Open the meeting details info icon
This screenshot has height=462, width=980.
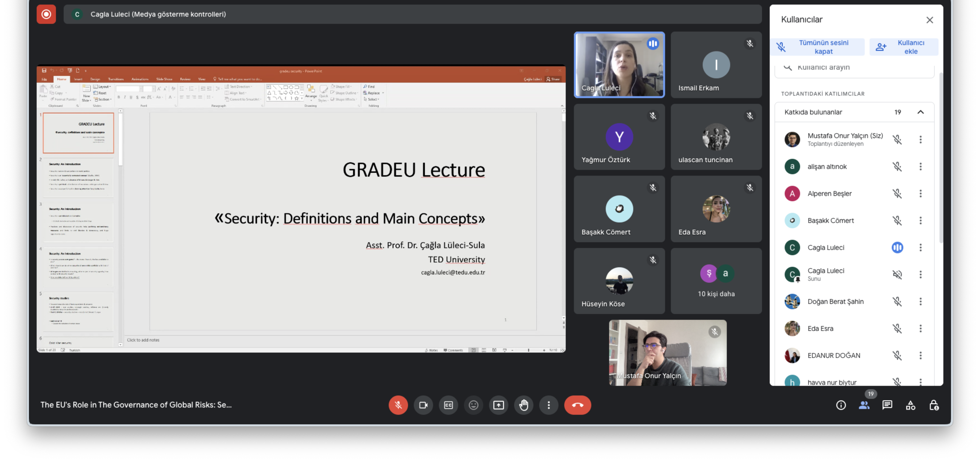pyautogui.click(x=841, y=405)
